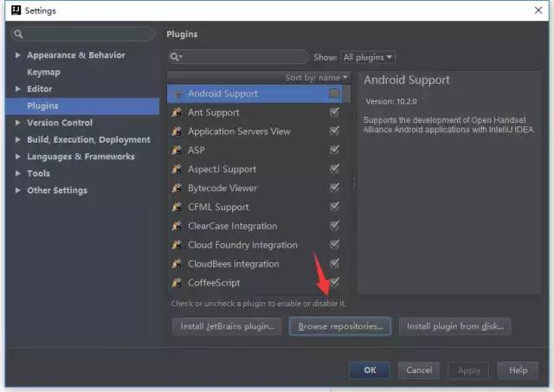The image size is (554, 392).
Task: Open the Editor settings category
Action: click(40, 89)
